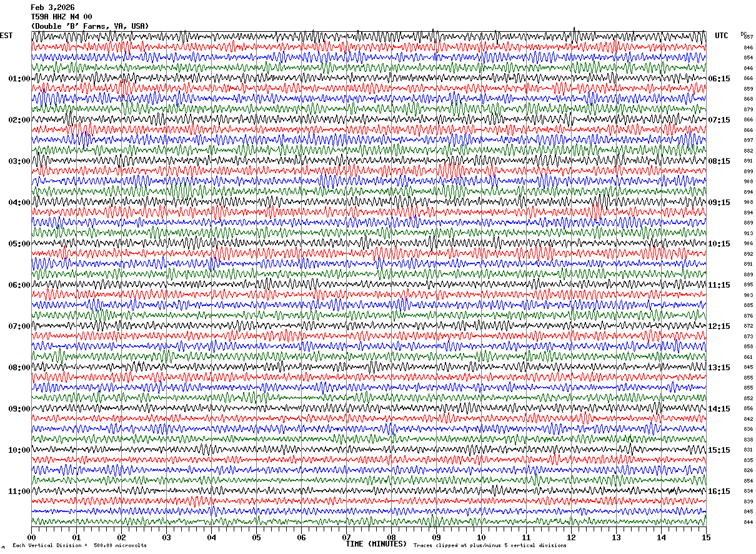Image resolution: width=756 pixels, height=554 pixels.
Task: Click the DC offset value "831"
Action: pos(749,450)
